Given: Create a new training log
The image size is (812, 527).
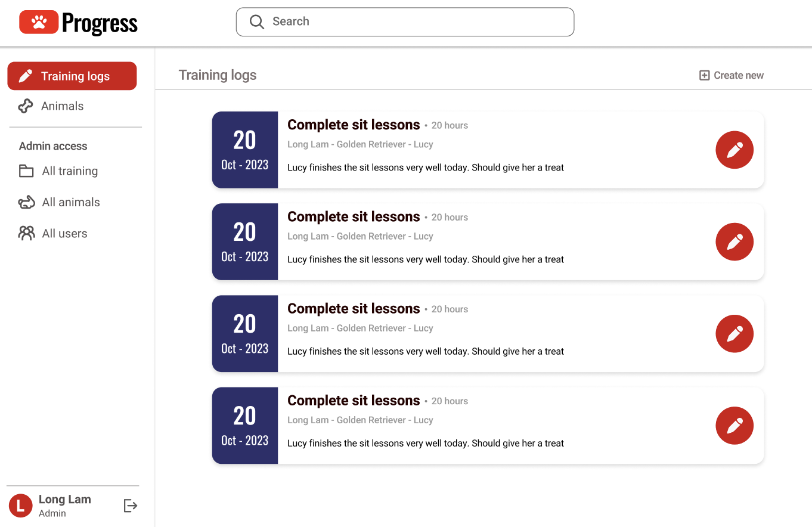Looking at the screenshot, I should coord(730,75).
